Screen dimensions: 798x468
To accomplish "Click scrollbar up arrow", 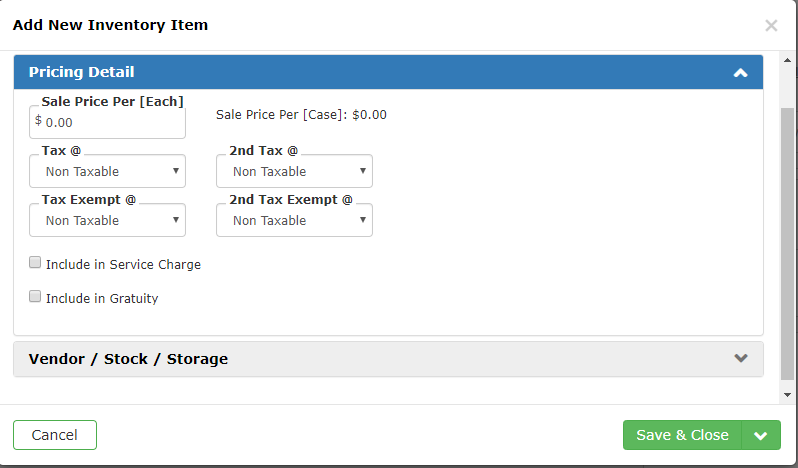I will [x=787, y=60].
